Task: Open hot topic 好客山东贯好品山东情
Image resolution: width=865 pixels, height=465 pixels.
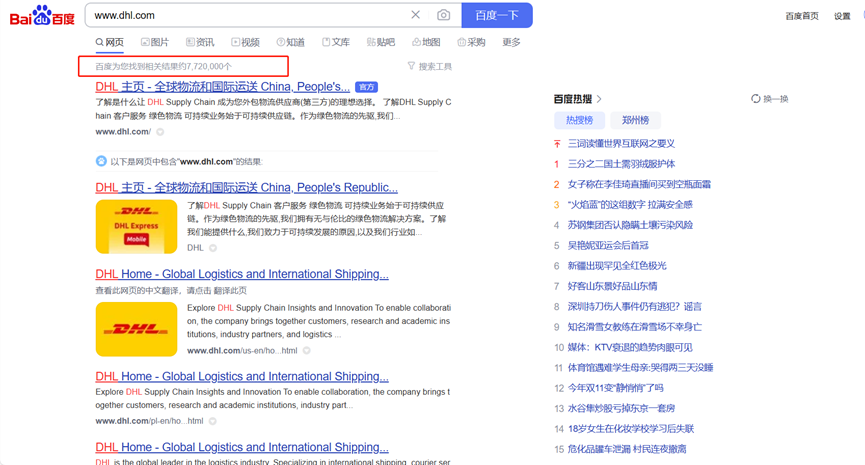Action: (612, 286)
